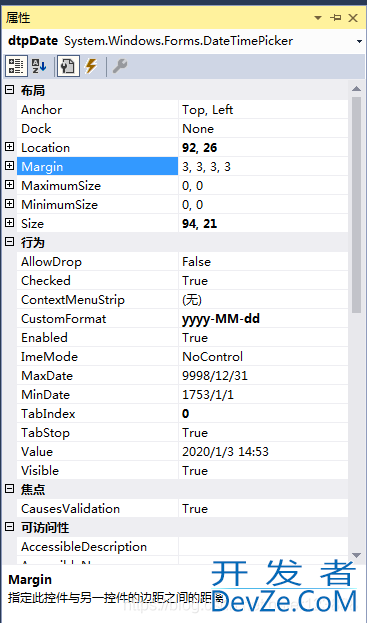Screen dimensions: 367x623
Task: Expand the Location property
Action: pos(9,147)
